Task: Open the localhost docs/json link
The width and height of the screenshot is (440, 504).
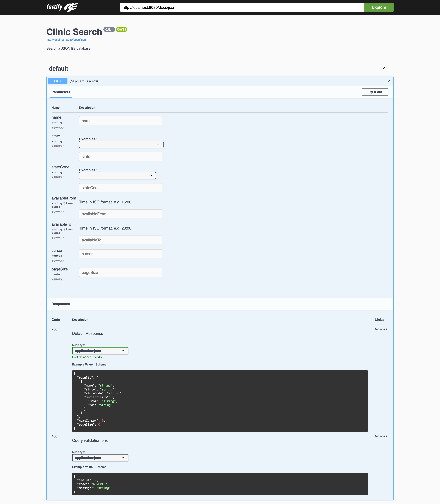Action: click(x=66, y=40)
